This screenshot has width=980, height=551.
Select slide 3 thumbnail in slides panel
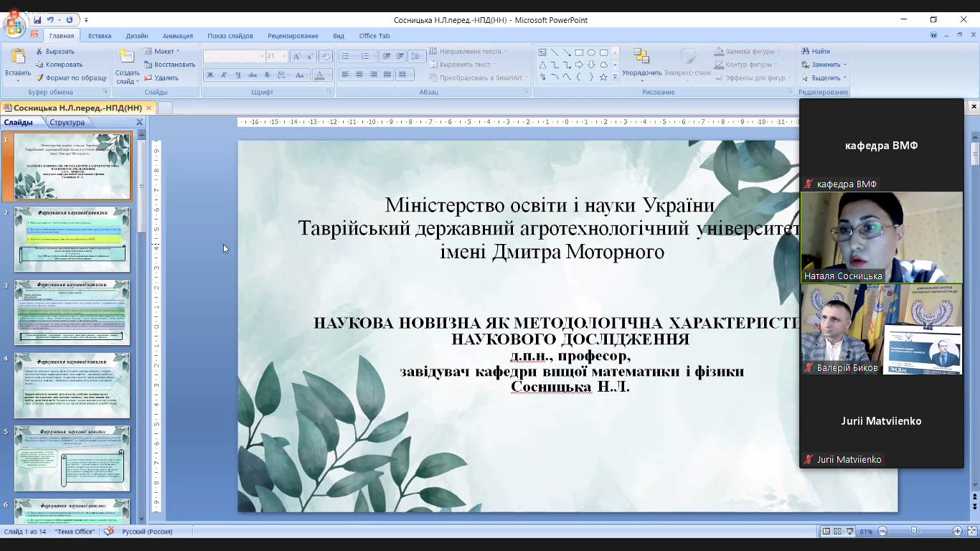pos(72,313)
